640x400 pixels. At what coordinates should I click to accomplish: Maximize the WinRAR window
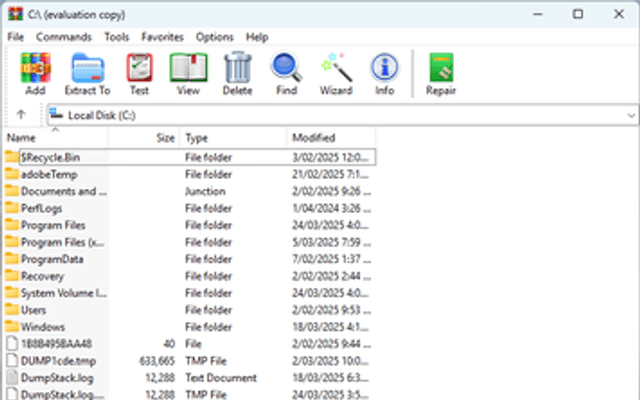tap(578, 14)
